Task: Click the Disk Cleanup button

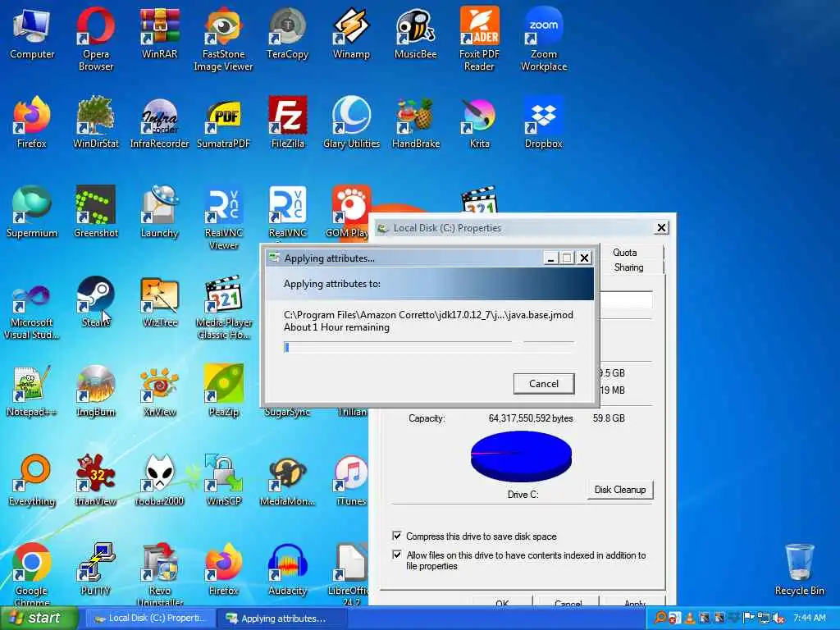Action: point(620,490)
